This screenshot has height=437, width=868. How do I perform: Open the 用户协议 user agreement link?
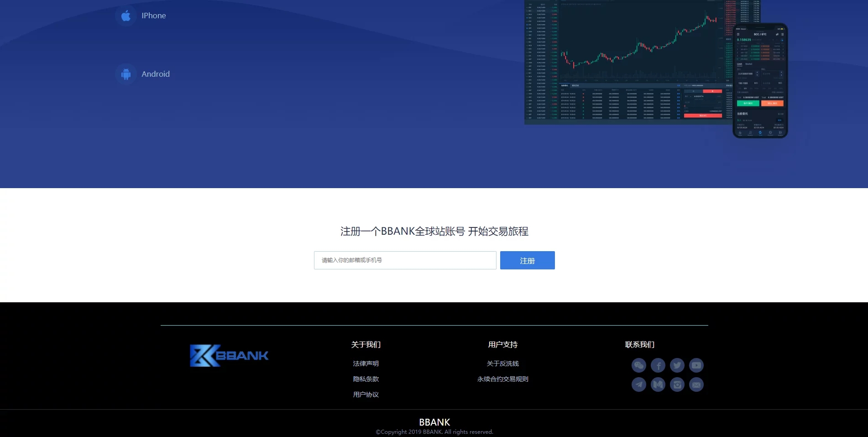pos(366,395)
